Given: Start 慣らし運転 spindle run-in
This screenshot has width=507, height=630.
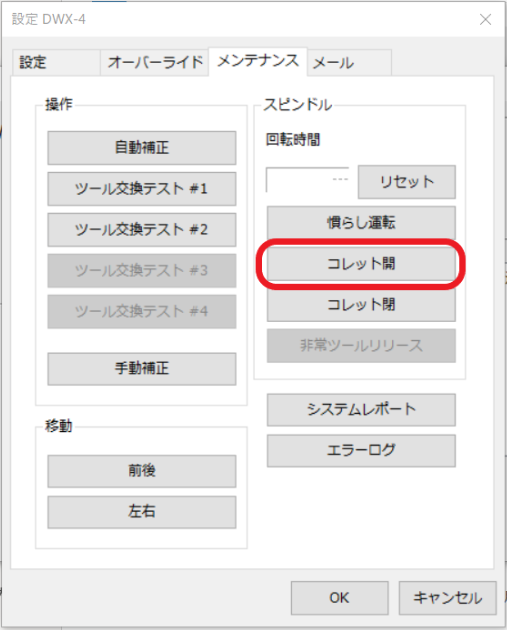Looking at the screenshot, I should tap(361, 223).
